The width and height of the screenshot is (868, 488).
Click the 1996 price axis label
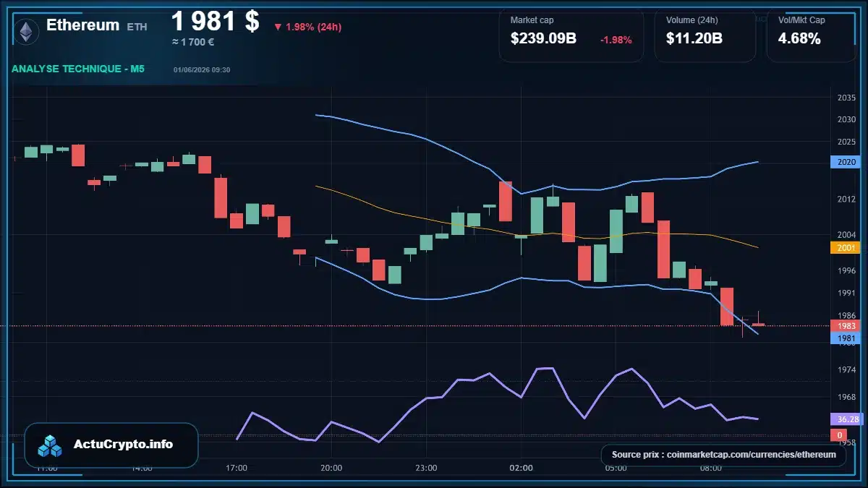(x=846, y=270)
